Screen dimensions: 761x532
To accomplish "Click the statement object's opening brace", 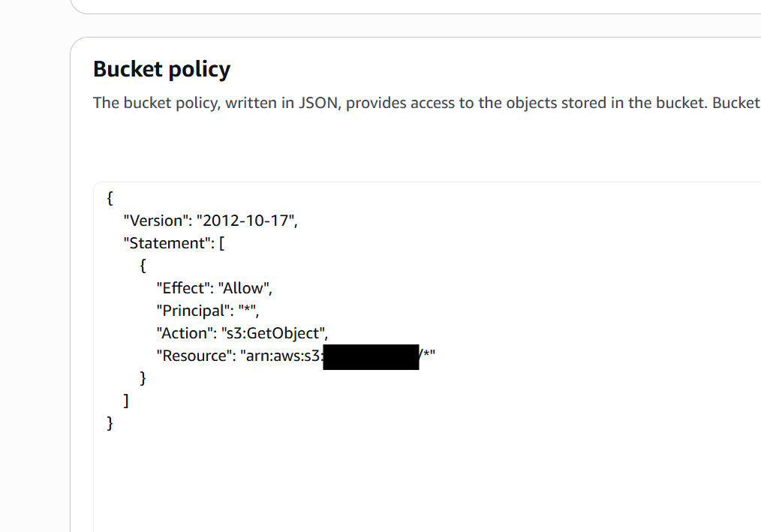I will coord(143,266).
